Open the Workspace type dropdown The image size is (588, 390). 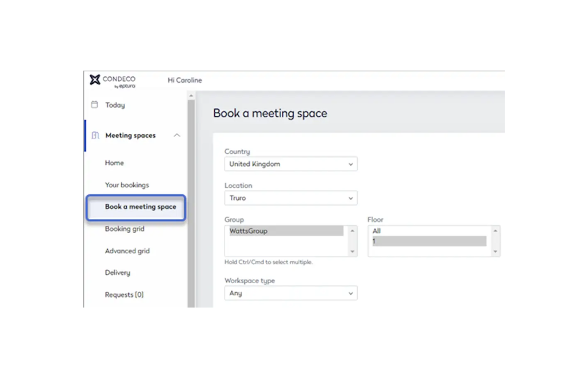pyautogui.click(x=291, y=294)
